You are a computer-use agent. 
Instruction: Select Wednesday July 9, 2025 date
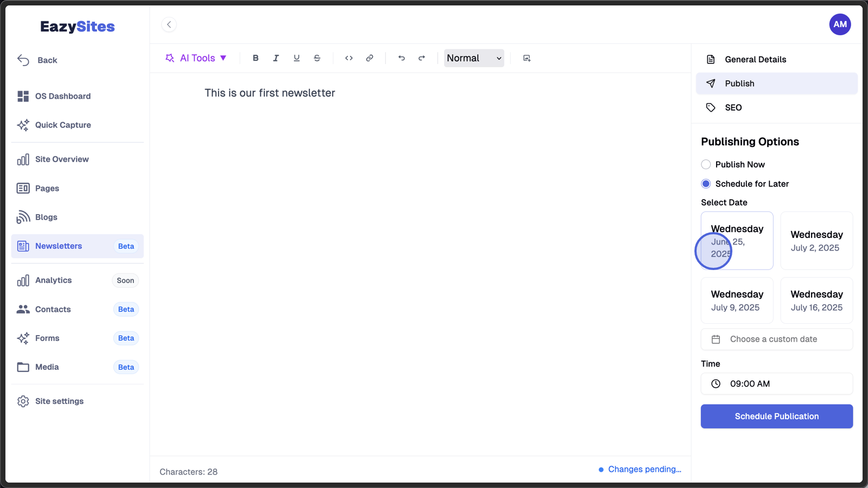737,300
